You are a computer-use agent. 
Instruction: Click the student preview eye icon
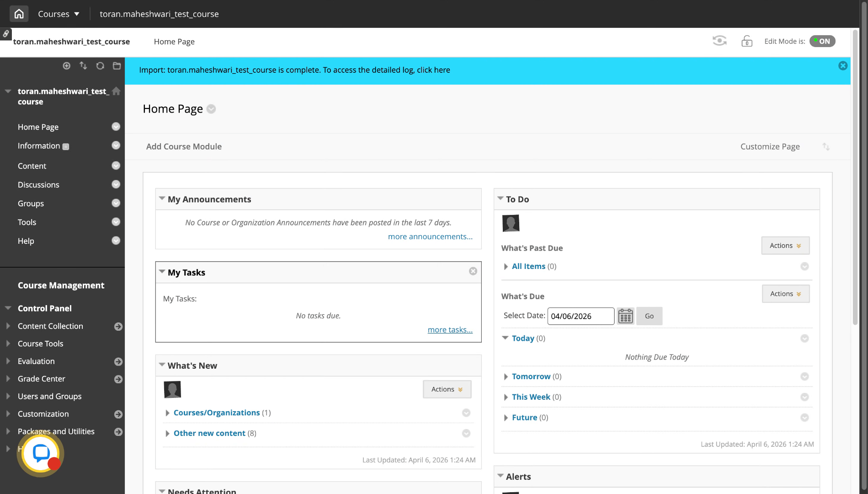[x=719, y=41]
